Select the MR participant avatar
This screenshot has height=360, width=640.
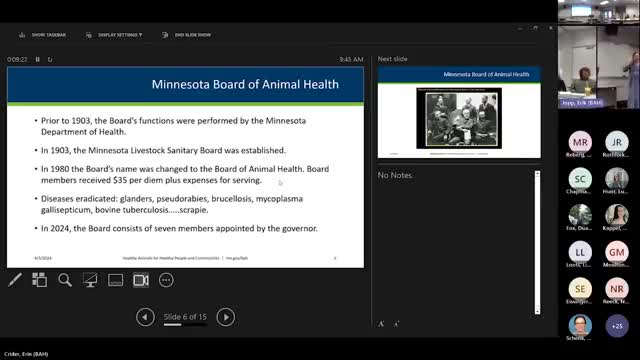(x=580, y=142)
